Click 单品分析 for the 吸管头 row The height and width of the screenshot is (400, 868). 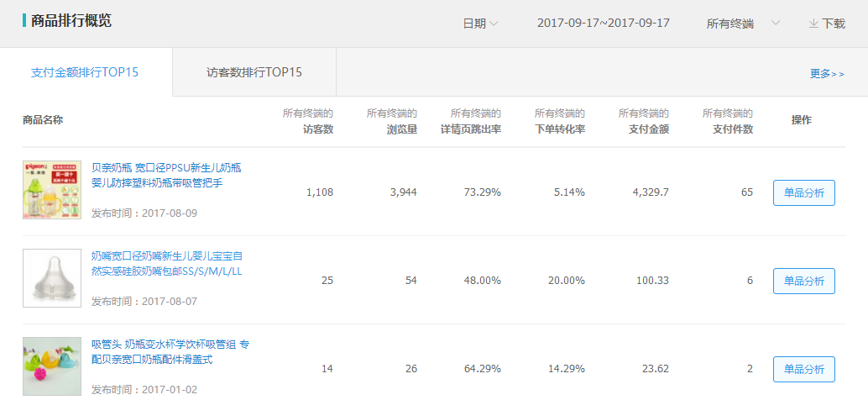point(804,369)
